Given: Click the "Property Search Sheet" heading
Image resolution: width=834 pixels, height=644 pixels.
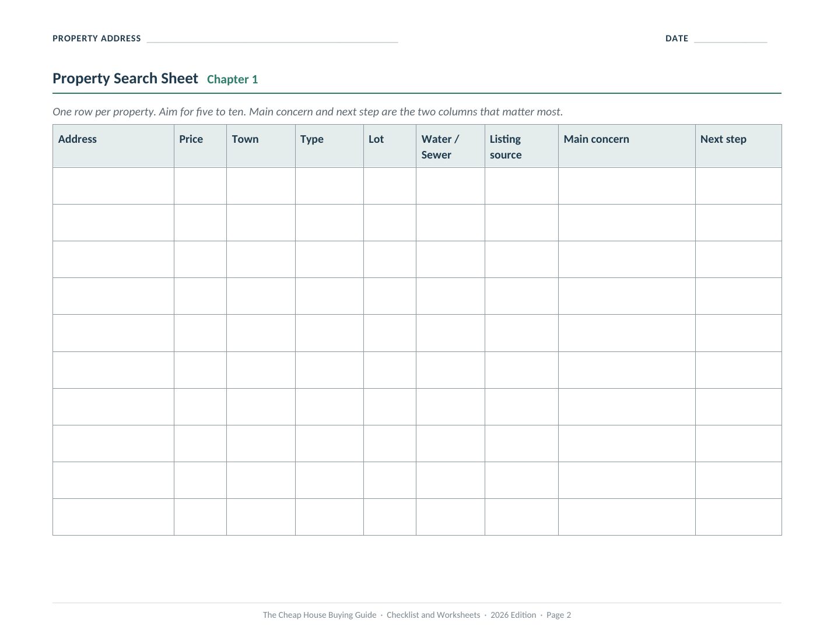Looking at the screenshot, I should tap(125, 79).
